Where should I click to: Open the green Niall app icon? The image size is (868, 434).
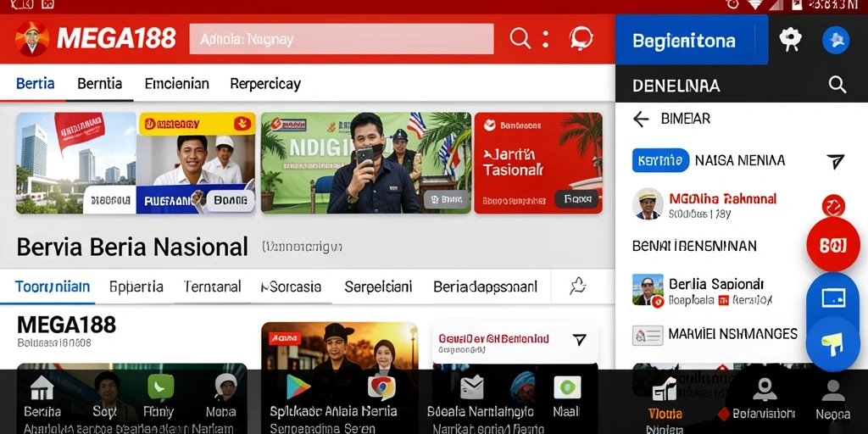(x=567, y=387)
